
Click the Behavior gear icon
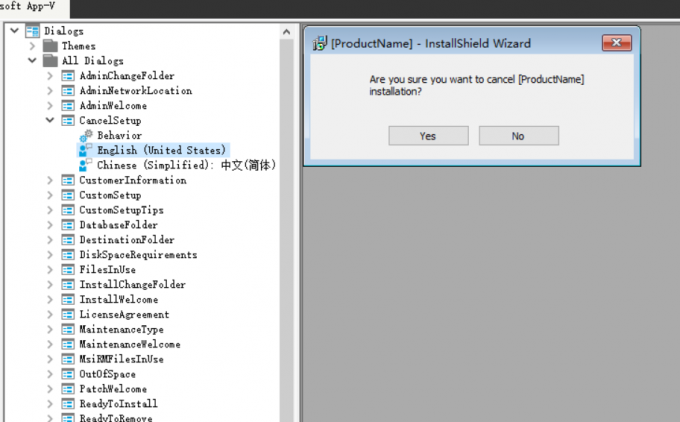tap(86, 135)
